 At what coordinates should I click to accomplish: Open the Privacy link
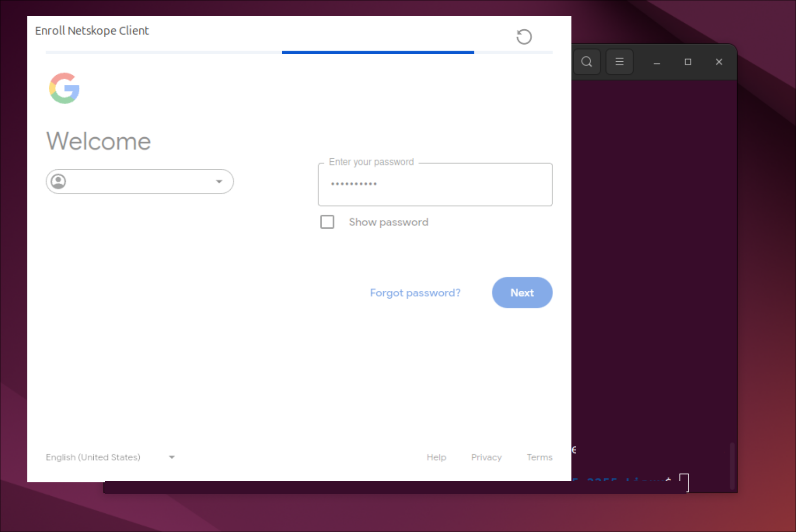click(486, 457)
